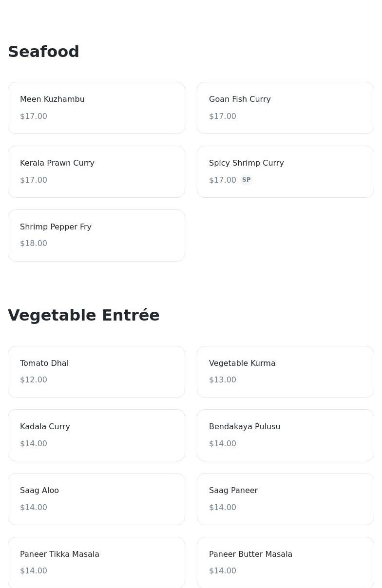Click the Vegetable Entrée section heading

84,315
